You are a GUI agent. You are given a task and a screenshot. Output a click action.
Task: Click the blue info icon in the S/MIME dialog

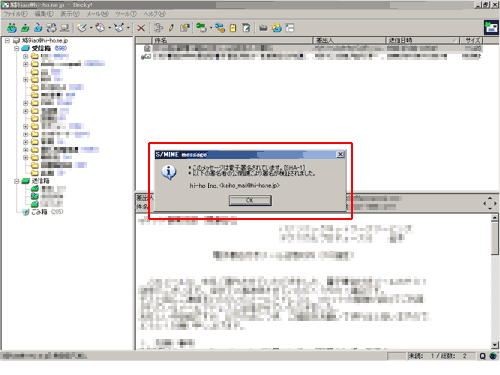(169, 172)
